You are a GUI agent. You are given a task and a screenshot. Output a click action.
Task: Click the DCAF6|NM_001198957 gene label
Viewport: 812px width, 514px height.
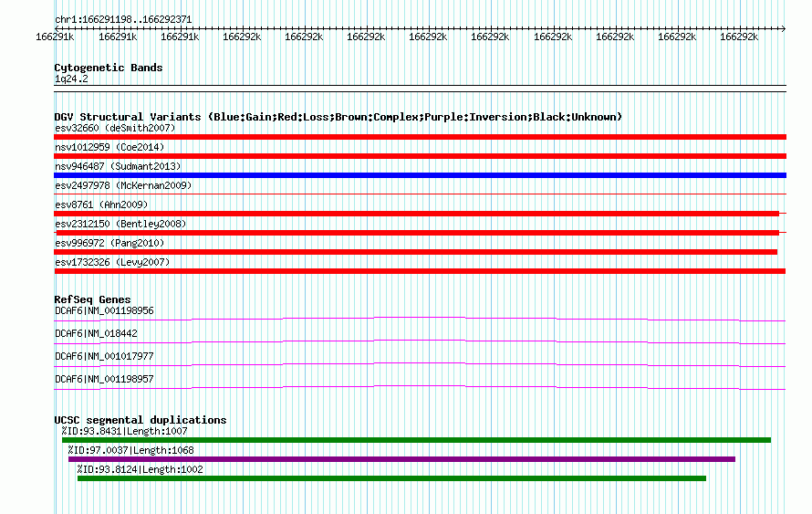tap(104, 379)
